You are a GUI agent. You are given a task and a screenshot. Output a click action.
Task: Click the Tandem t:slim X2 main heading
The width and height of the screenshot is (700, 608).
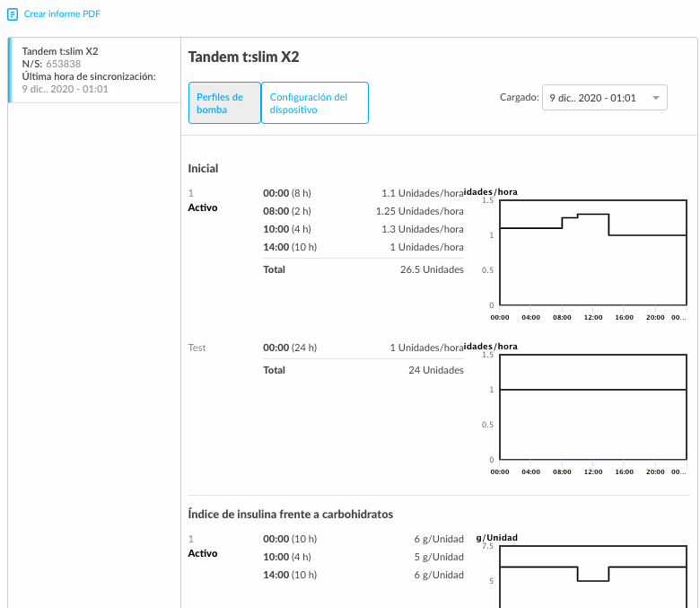pyautogui.click(x=244, y=57)
